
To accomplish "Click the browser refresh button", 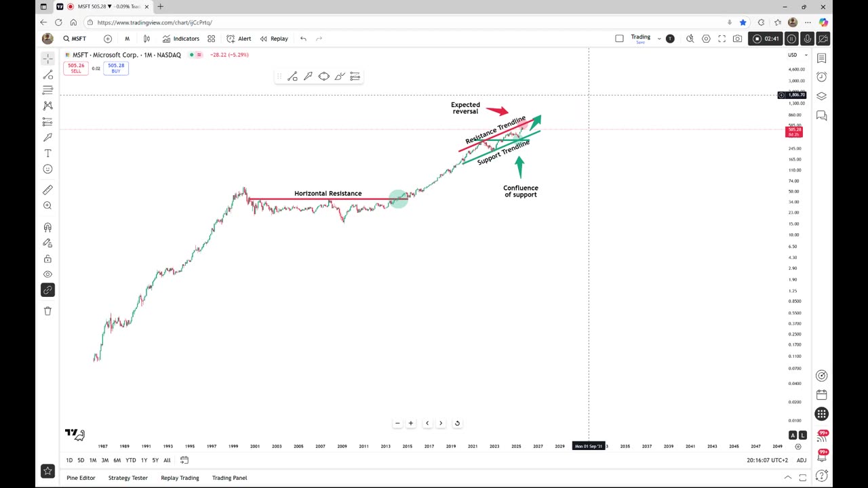I will tap(58, 22).
